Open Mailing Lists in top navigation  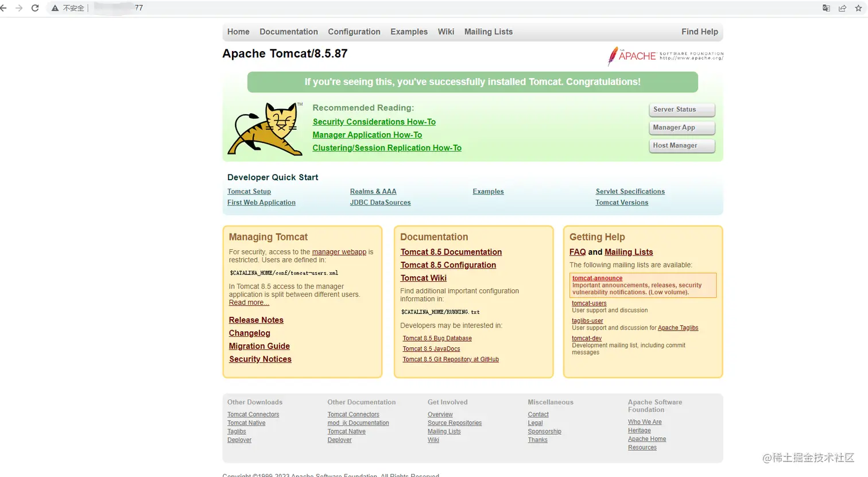pyautogui.click(x=489, y=32)
